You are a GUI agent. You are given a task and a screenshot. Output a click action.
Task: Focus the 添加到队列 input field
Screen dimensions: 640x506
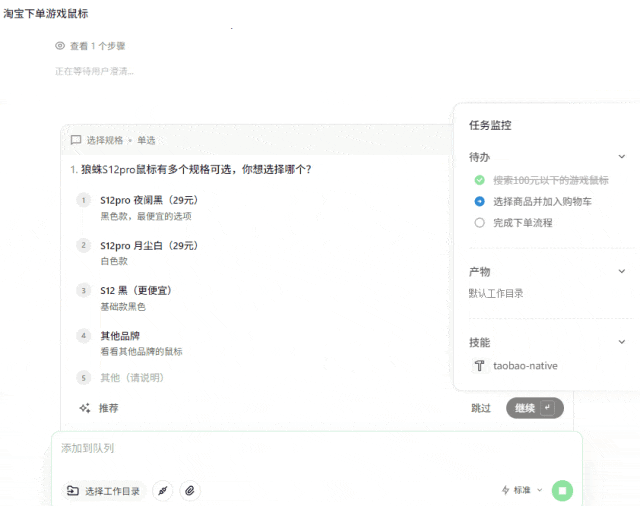point(316,448)
